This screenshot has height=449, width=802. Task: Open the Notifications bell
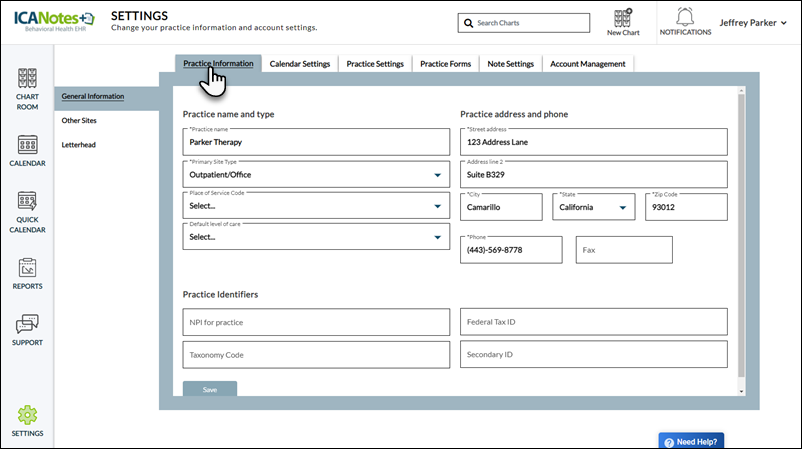pos(685,18)
